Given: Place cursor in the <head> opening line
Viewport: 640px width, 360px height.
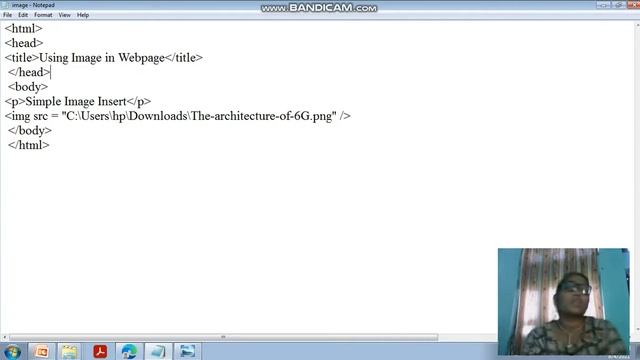Looking at the screenshot, I should coord(24,43).
